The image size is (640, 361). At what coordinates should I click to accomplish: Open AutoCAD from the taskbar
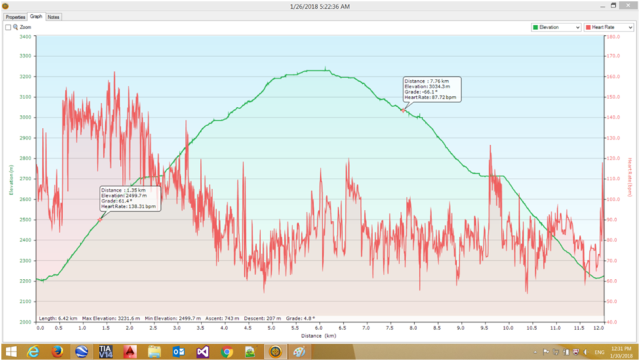tap(130, 352)
